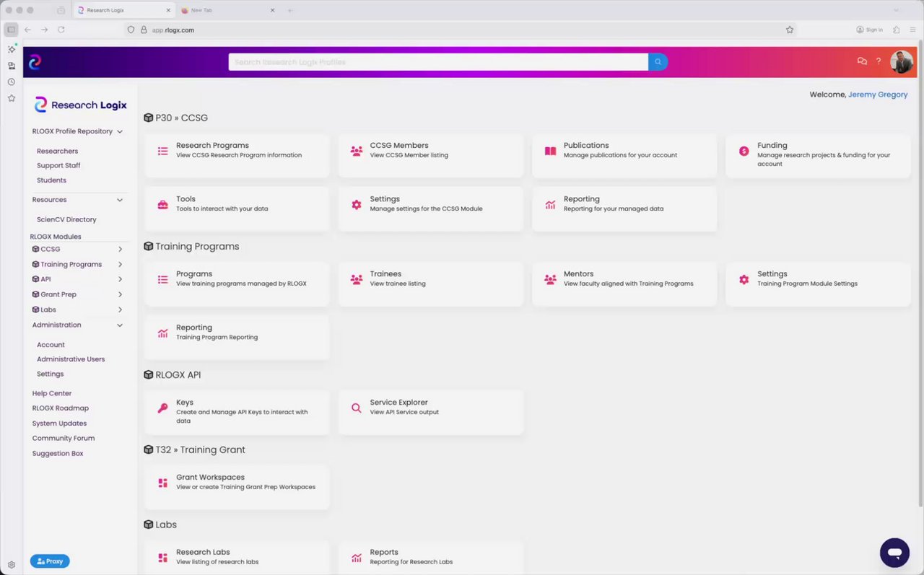Viewport: 924px width, 575px height.
Task: Click the blue search button in header
Action: (658, 62)
